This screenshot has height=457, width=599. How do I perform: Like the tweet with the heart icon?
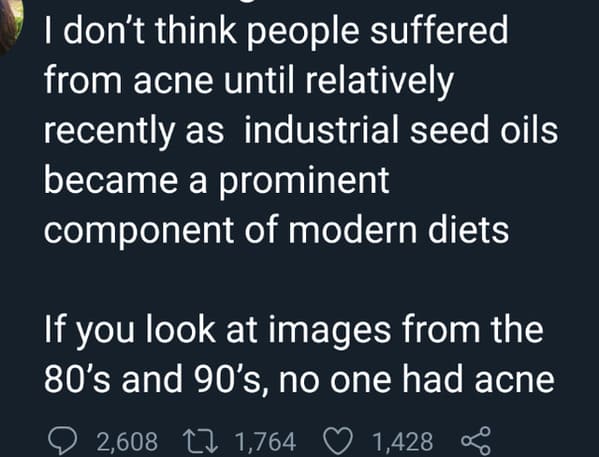click(338, 442)
